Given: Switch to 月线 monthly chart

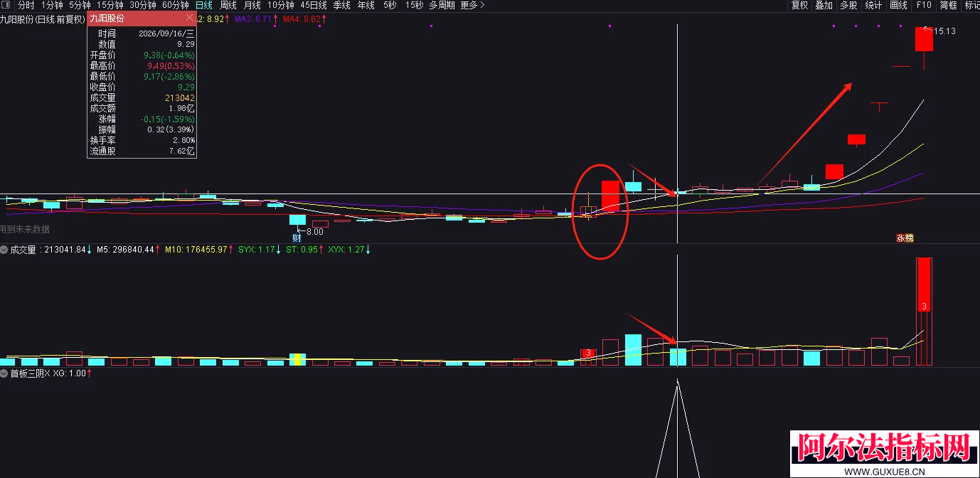Looking at the screenshot, I should click(252, 5).
